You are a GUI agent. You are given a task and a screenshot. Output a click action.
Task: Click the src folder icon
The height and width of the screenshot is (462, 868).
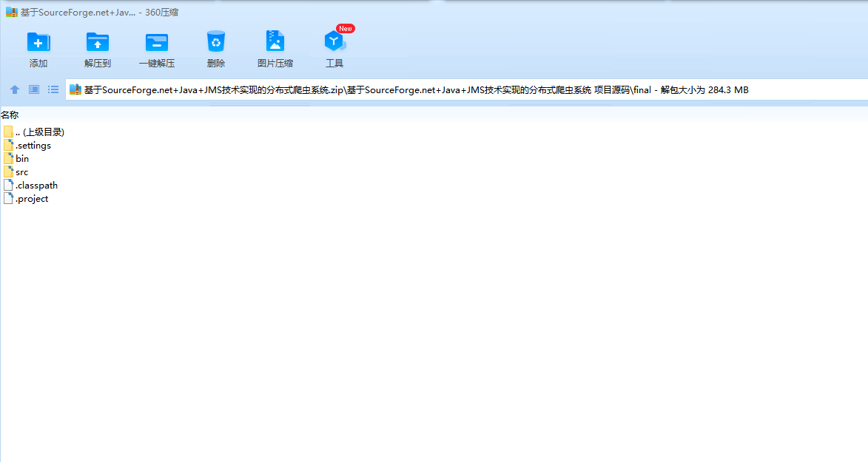(8, 171)
